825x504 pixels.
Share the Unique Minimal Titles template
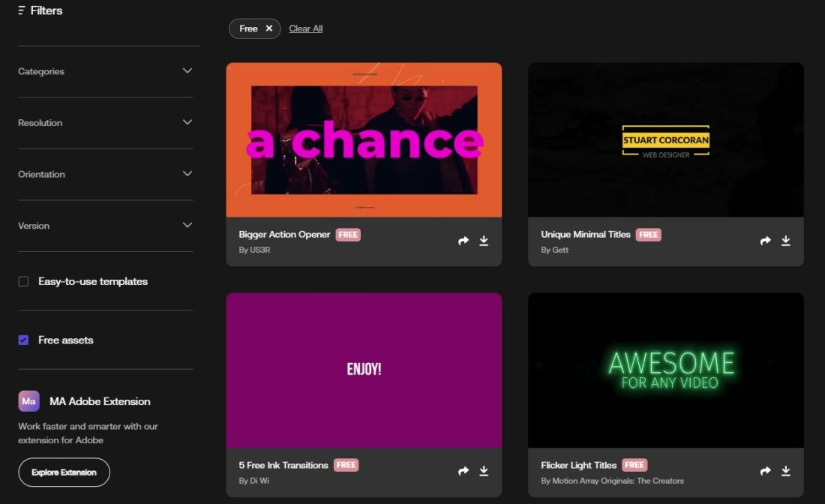[x=766, y=241]
